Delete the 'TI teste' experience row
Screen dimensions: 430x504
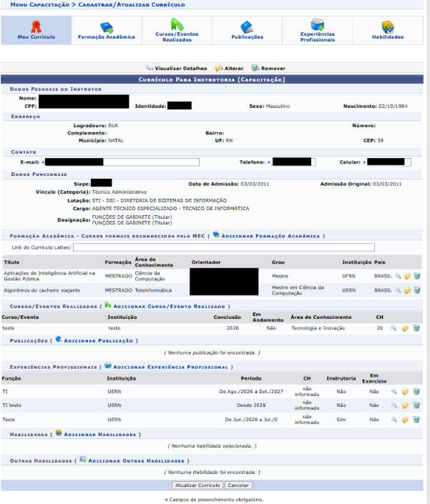click(416, 405)
